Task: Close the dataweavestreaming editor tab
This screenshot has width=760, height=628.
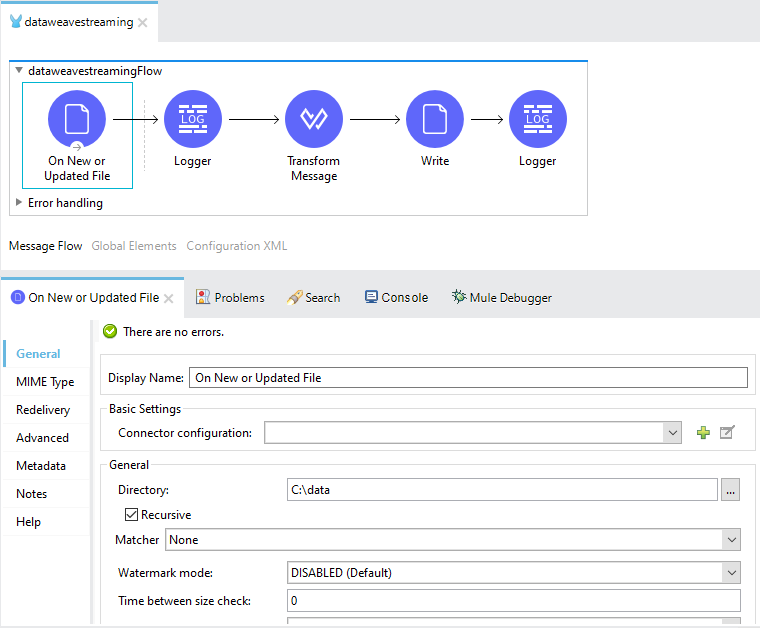Action: pyautogui.click(x=142, y=22)
